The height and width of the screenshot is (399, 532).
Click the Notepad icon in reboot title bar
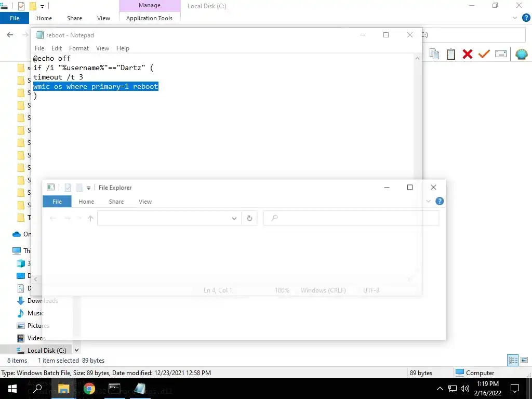coord(39,35)
